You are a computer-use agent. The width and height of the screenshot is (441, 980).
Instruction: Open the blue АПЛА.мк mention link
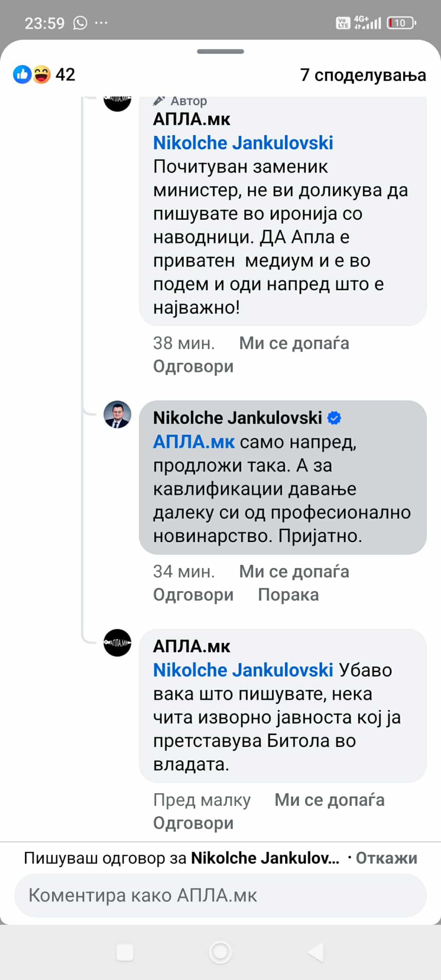194,442
